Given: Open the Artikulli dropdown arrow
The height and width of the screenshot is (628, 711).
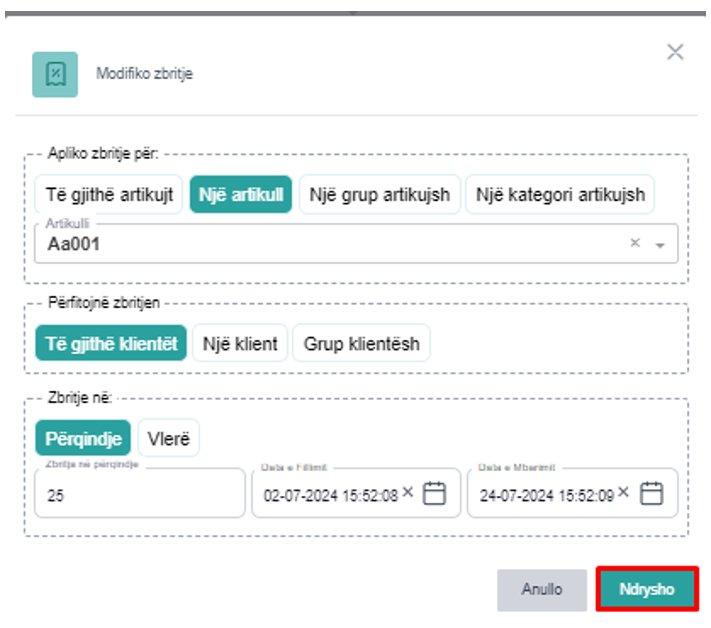Looking at the screenshot, I should tap(660, 244).
